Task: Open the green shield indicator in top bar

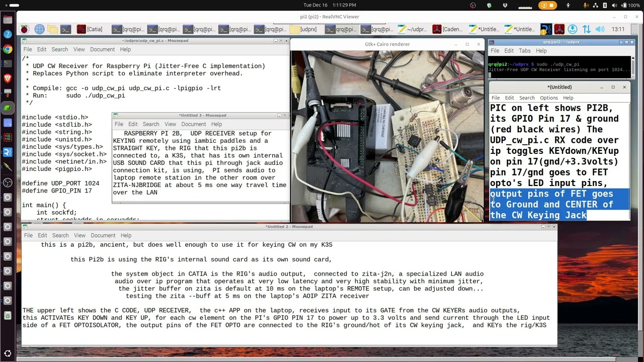Action: [x=489, y=5]
